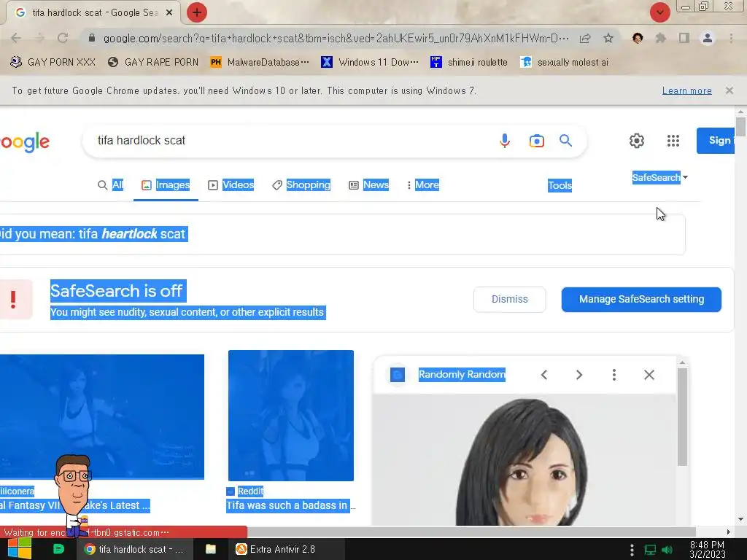747x560 pixels.
Task: Go back to the previous page
Action: pyautogui.click(x=16, y=38)
